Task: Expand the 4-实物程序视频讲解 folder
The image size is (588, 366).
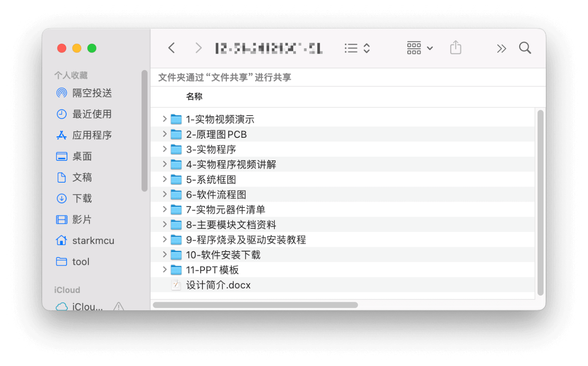Action: (165, 164)
